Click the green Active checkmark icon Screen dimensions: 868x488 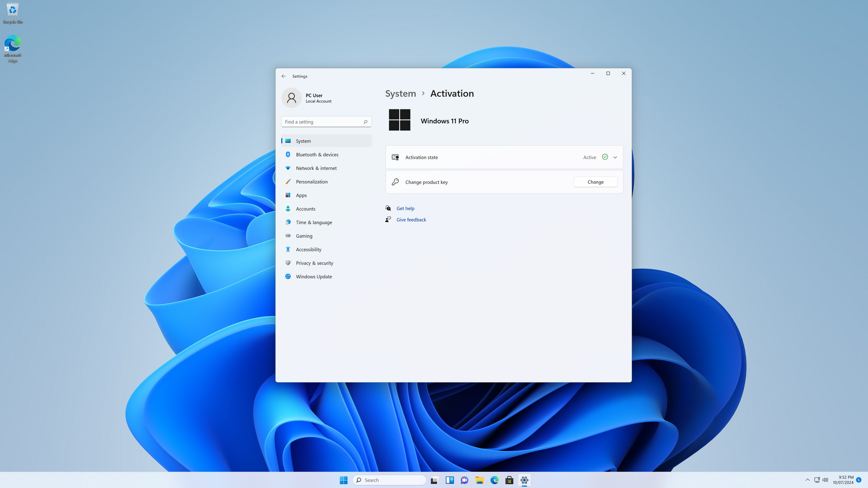point(605,157)
